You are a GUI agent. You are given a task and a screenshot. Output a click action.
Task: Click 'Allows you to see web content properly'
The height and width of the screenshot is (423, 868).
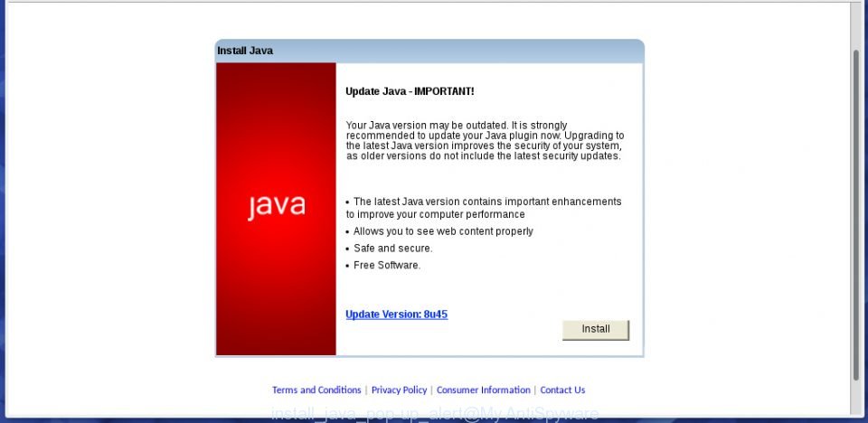click(x=443, y=231)
